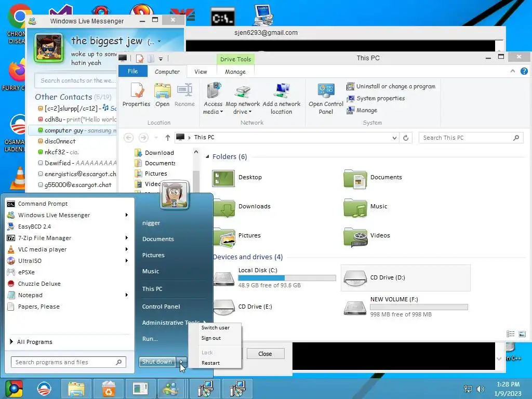Choose Switch user from shutdown menu
This screenshot has width=532, height=399.
pyautogui.click(x=216, y=328)
